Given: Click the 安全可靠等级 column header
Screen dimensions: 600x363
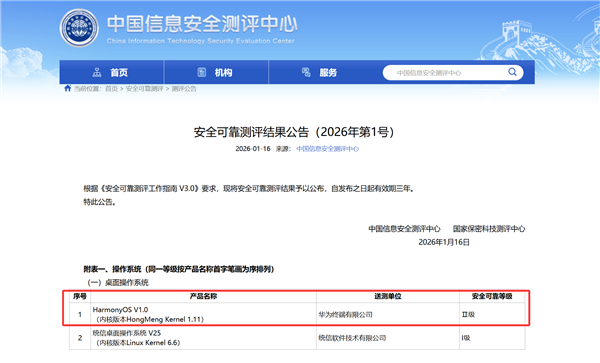Looking at the screenshot, I should (492, 296).
